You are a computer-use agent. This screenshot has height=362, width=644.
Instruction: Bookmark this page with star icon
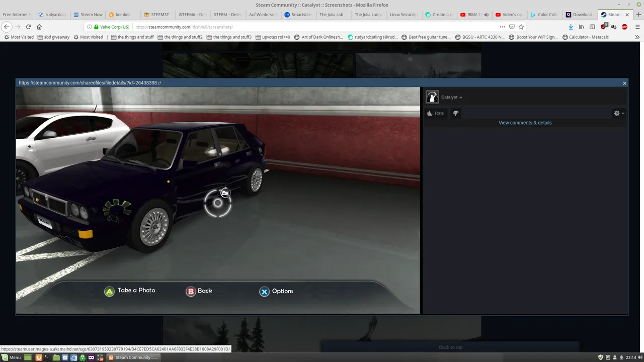point(521,27)
